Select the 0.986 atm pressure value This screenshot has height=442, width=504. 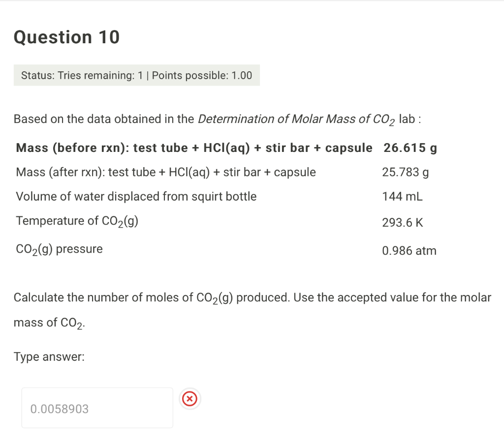[x=409, y=251]
